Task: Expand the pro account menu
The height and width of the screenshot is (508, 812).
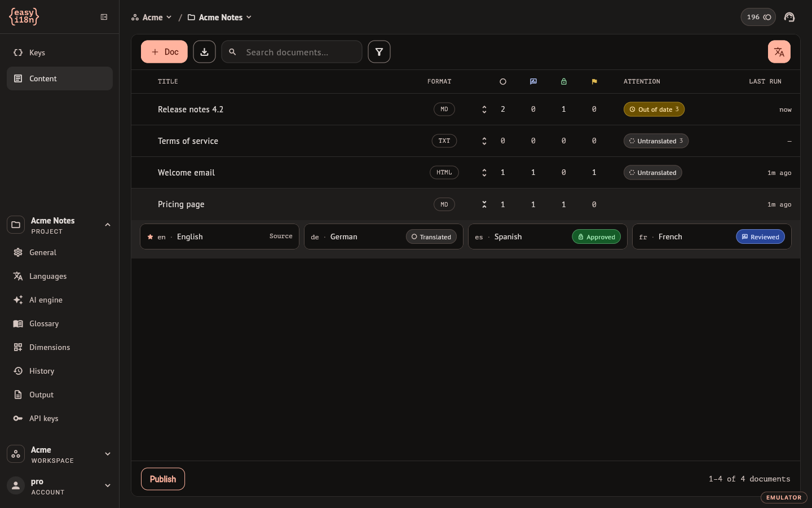Action: click(x=108, y=485)
